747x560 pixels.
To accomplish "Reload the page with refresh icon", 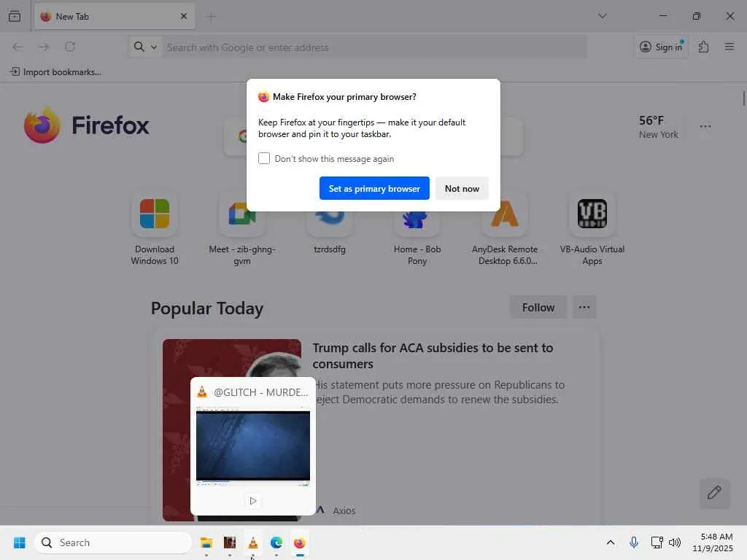I will [x=70, y=47].
